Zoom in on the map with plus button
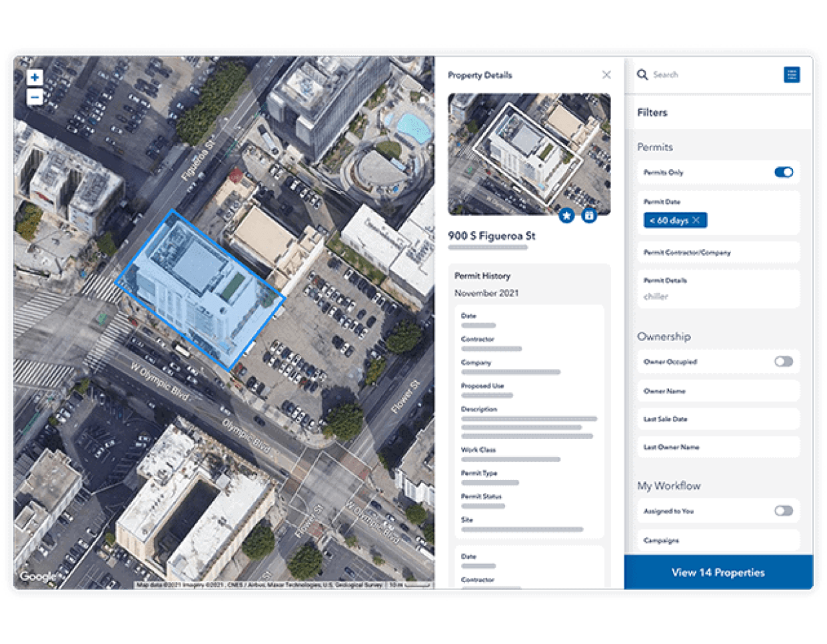This screenshot has width=827, height=644. (x=35, y=77)
